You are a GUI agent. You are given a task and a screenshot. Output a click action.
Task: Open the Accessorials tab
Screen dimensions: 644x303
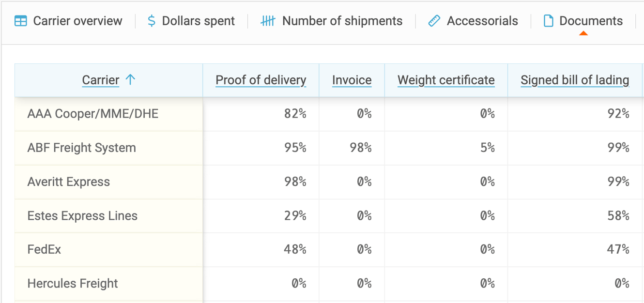(472, 21)
